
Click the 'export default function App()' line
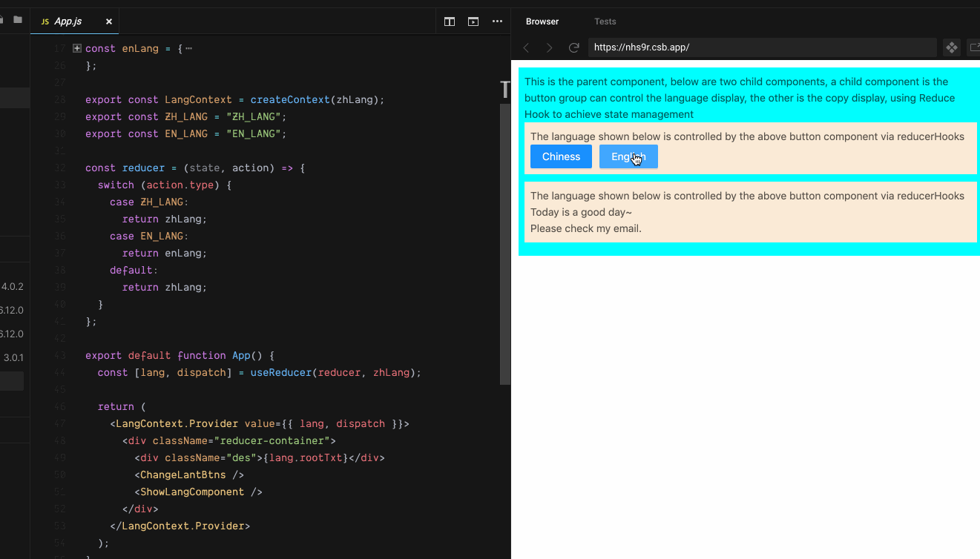(x=180, y=355)
